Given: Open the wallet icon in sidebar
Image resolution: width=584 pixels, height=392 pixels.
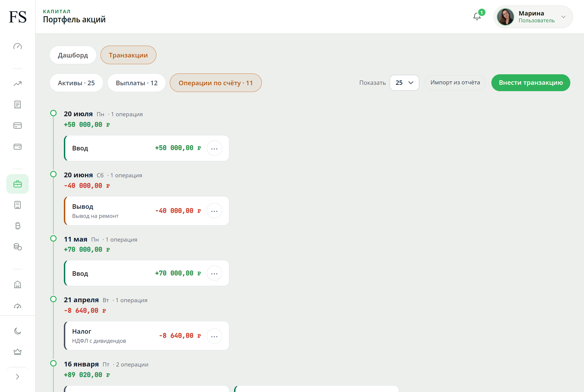Looking at the screenshot, I should tap(18, 147).
